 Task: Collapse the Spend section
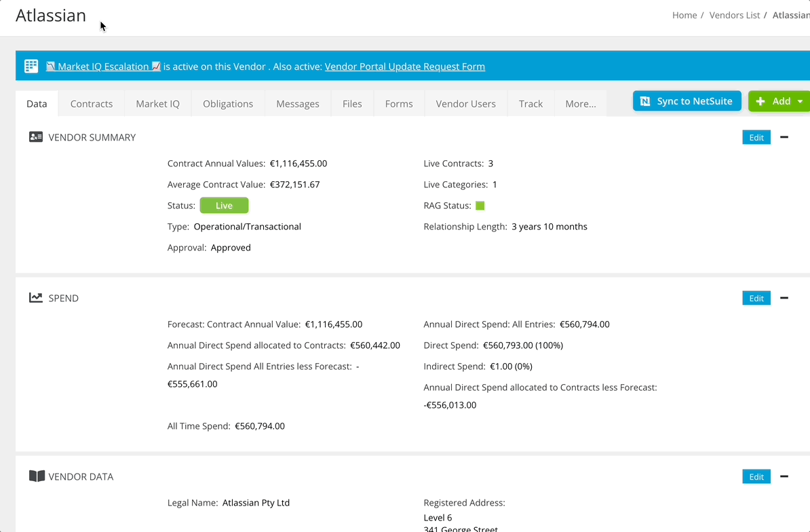point(784,298)
